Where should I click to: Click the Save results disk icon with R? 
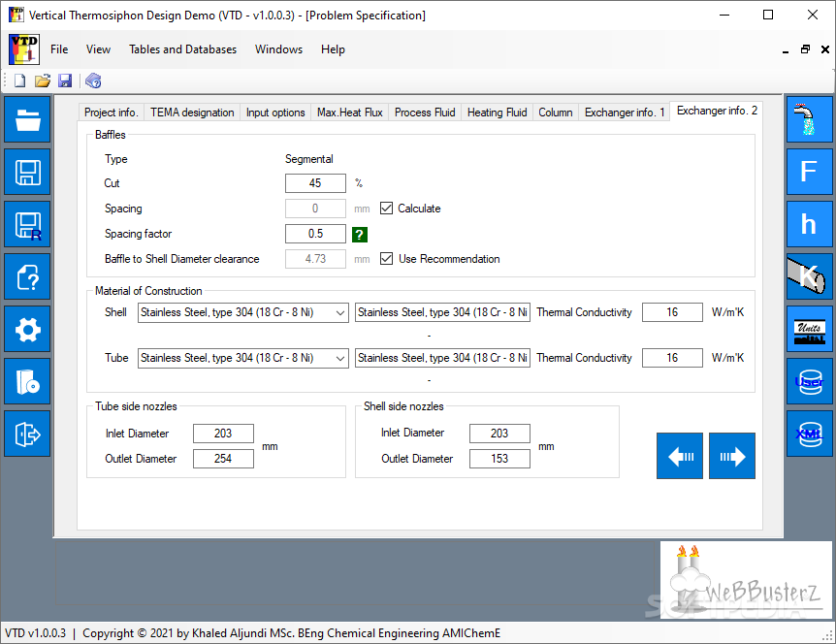[27, 224]
